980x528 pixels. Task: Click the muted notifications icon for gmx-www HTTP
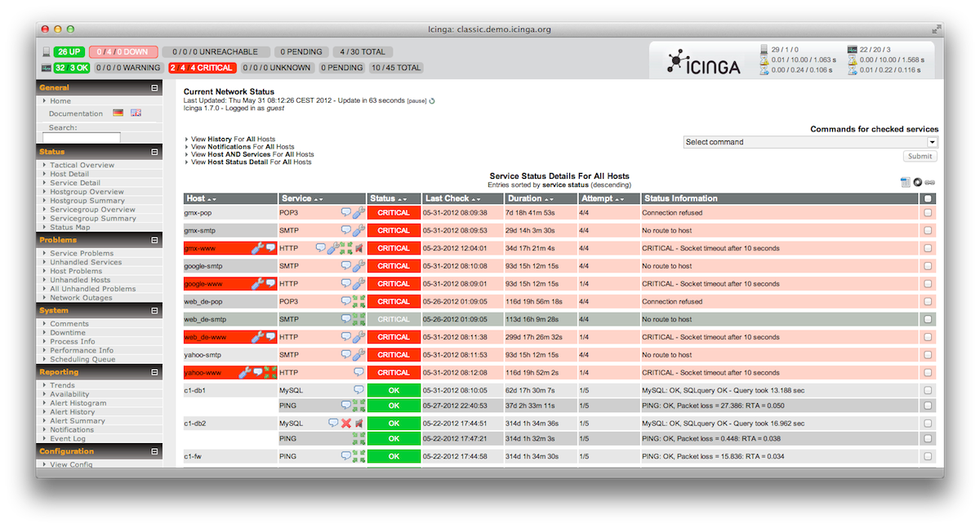point(359,248)
